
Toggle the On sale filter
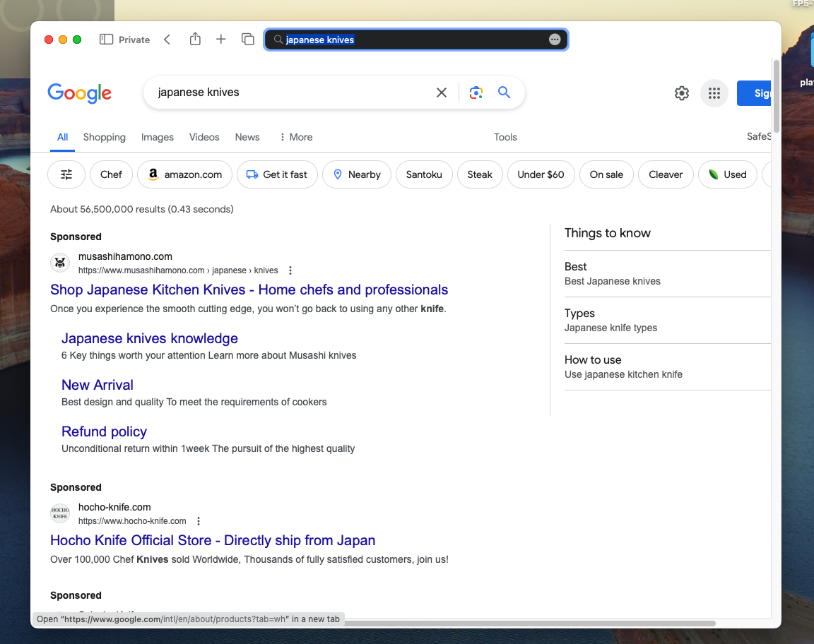606,174
